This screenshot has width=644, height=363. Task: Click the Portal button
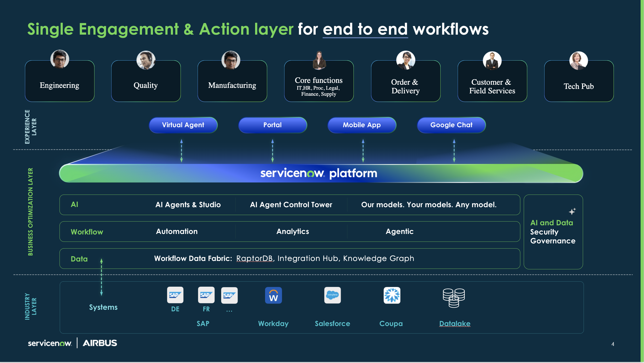point(273,125)
